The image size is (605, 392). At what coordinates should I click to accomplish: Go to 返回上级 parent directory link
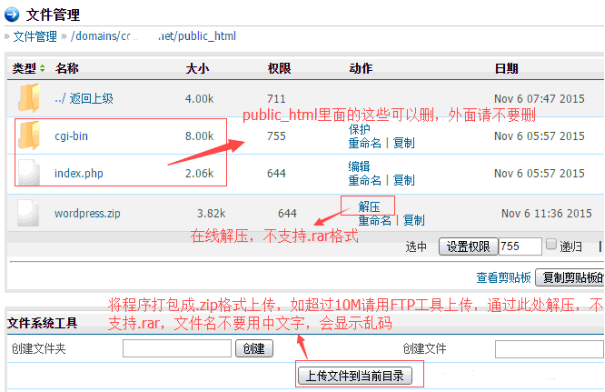84,99
